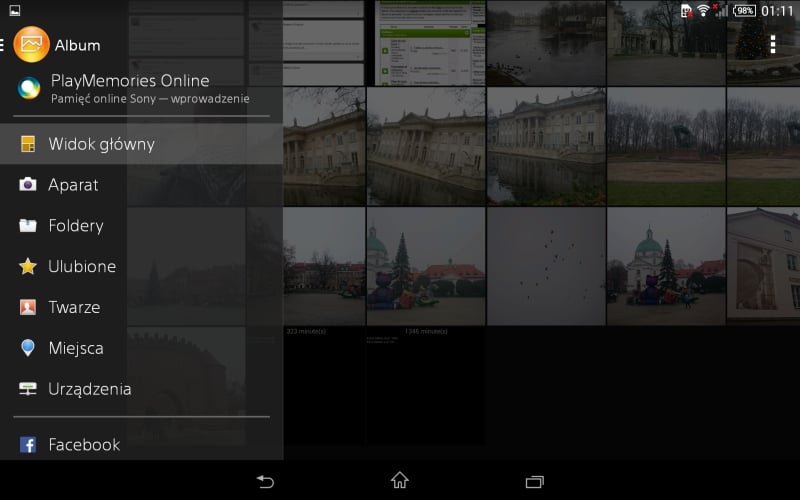Open the three-dot overflow menu
Viewport: 800px width, 500px height.
point(773,44)
